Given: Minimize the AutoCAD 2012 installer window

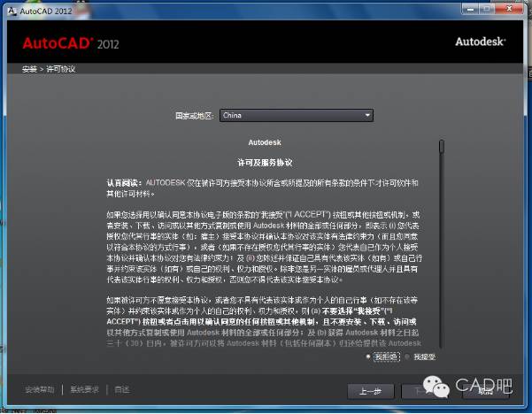Looking at the screenshot, I should pos(470,9).
